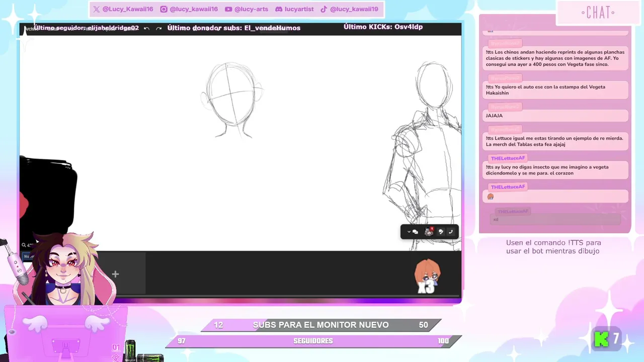The width and height of the screenshot is (644, 362).
Task: Click the participant avatar with red badge
Action: (429, 231)
